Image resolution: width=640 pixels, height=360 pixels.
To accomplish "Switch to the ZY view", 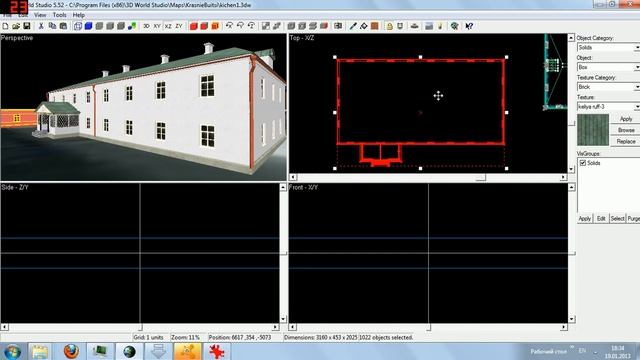I will [x=179, y=26].
